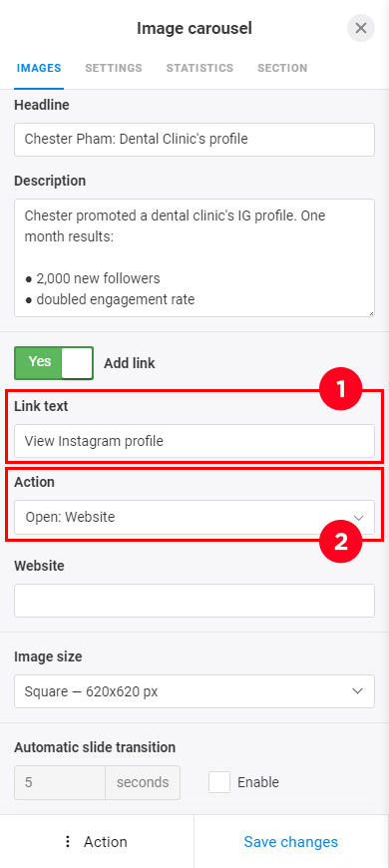Click the three-dot icon beside Action
The height and width of the screenshot is (868, 389).
tap(68, 842)
